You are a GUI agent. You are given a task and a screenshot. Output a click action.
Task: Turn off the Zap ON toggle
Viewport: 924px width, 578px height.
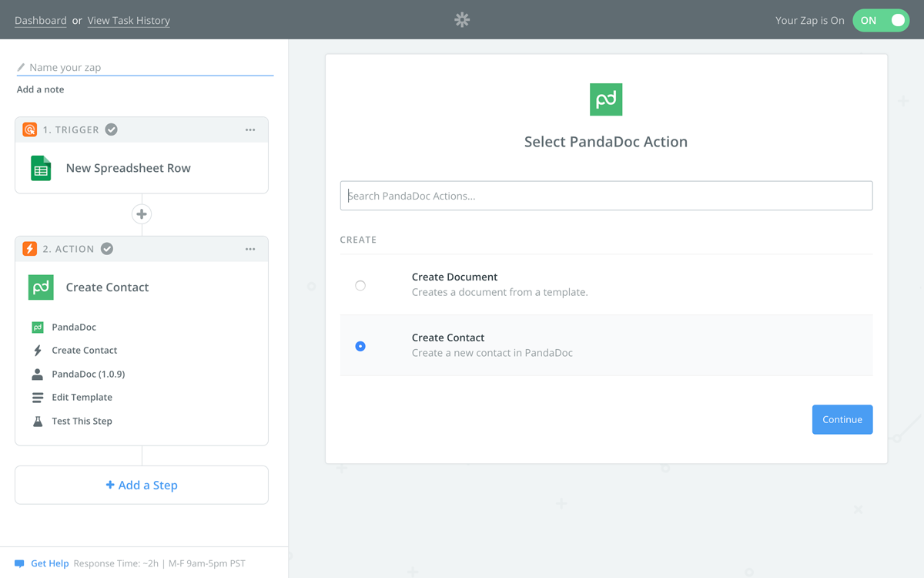pyautogui.click(x=881, y=21)
